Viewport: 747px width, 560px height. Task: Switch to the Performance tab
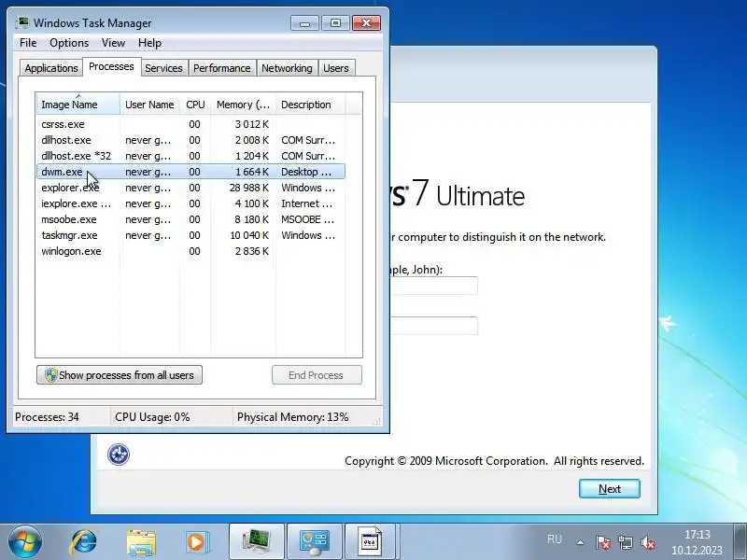click(x=221, y=68)
